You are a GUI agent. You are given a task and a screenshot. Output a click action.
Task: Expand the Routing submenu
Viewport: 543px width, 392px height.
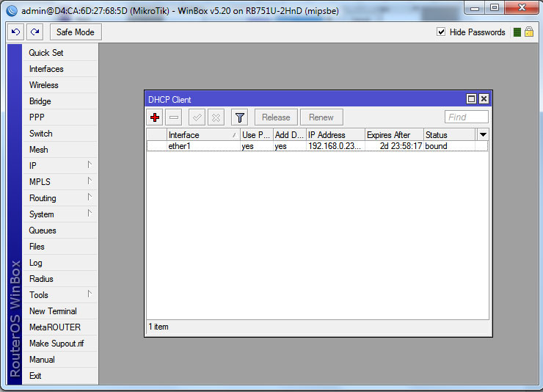point(53,198)
